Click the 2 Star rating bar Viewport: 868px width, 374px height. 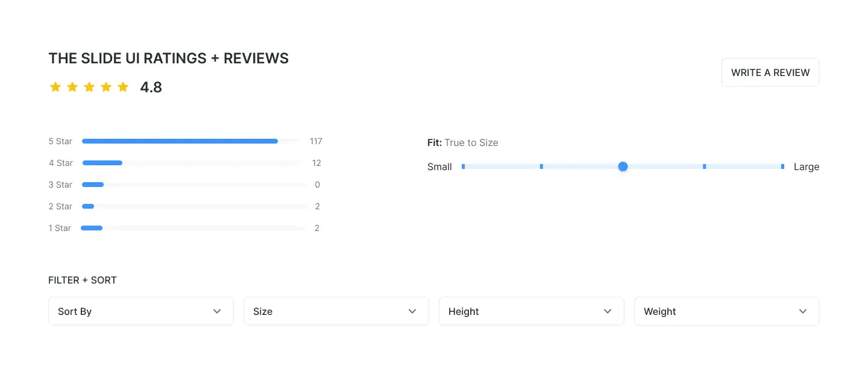point(194,206)
